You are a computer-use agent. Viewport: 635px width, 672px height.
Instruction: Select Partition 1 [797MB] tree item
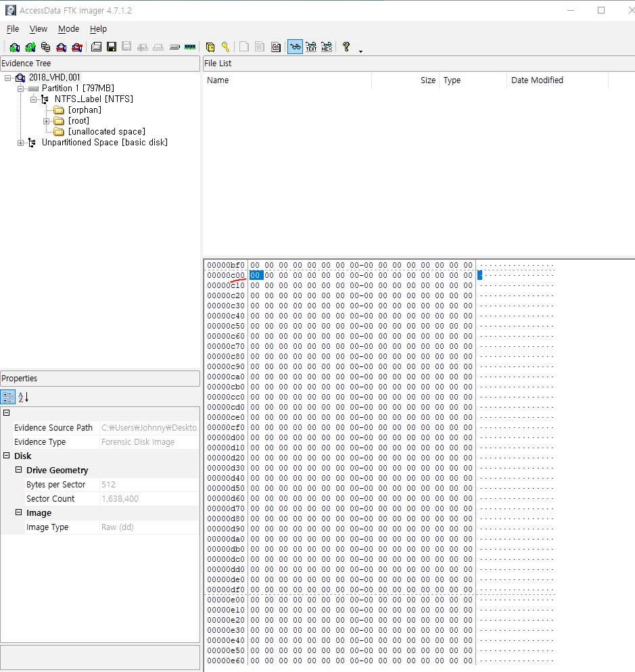point(78,89)
